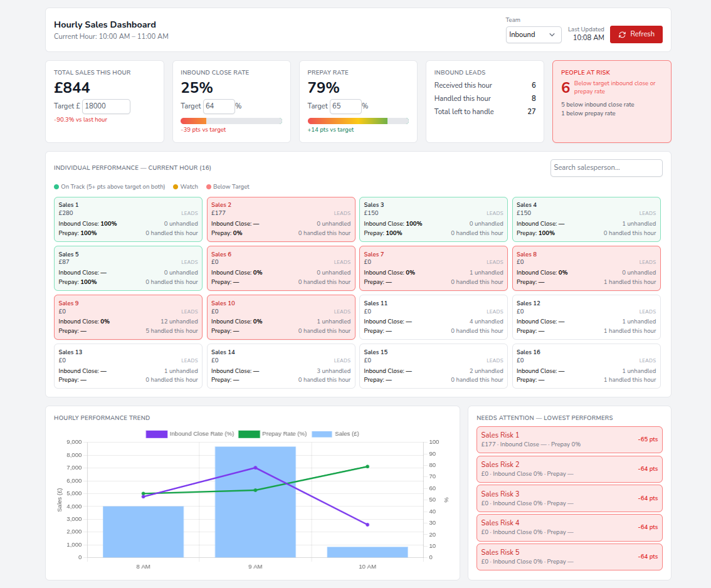
Task: Click the inbound close rate progress bar
Action: tap(231, 121)
